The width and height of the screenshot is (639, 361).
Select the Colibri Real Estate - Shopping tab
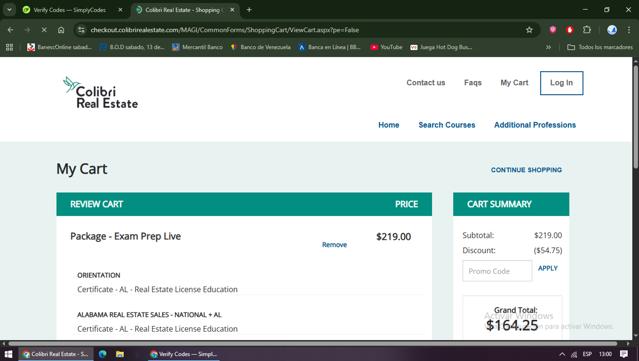(183, 10)
